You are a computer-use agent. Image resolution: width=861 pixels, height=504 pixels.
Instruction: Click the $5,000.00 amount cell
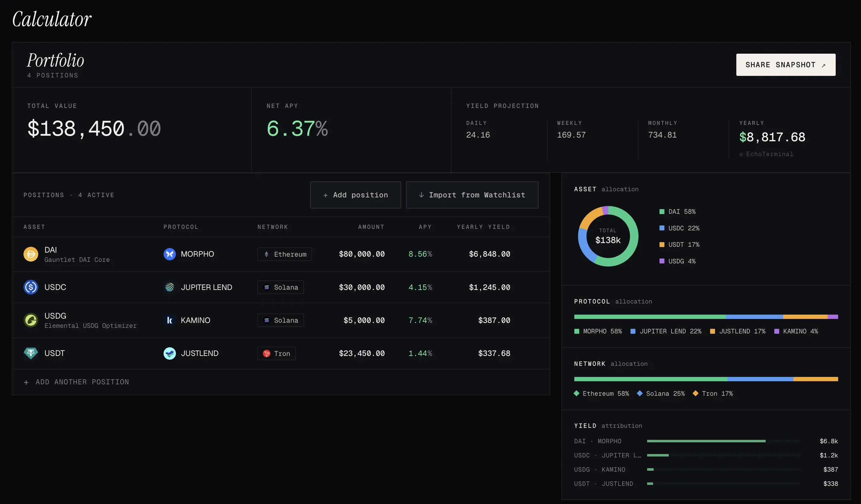(364, 320)
